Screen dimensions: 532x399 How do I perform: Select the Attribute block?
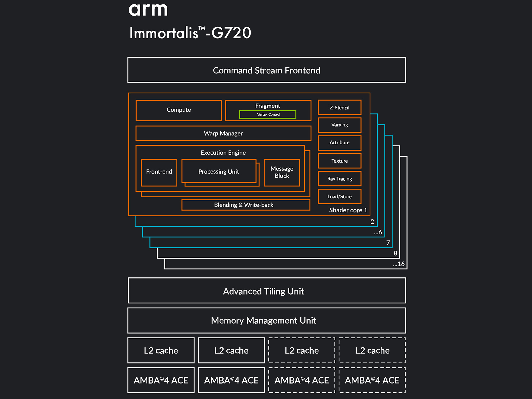click(x=339, y=143)
